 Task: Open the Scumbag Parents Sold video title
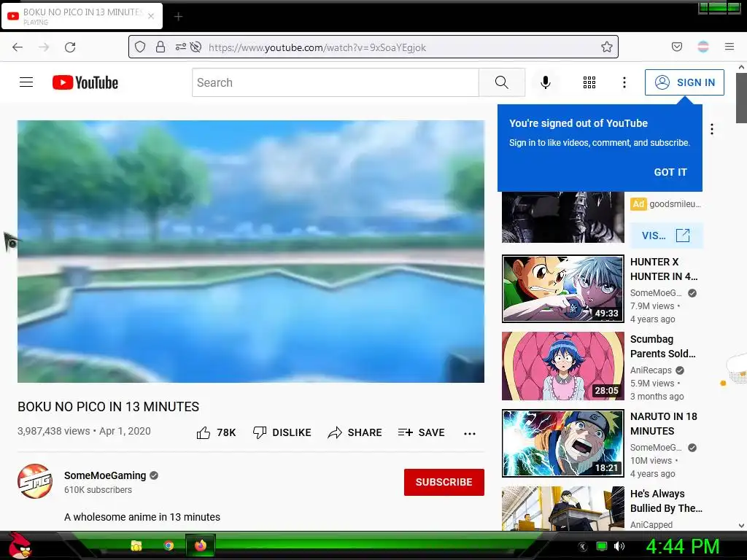coord(662,346)
